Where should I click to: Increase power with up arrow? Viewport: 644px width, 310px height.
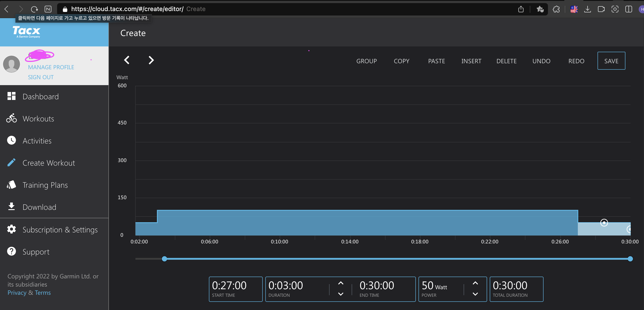point(475,283)
